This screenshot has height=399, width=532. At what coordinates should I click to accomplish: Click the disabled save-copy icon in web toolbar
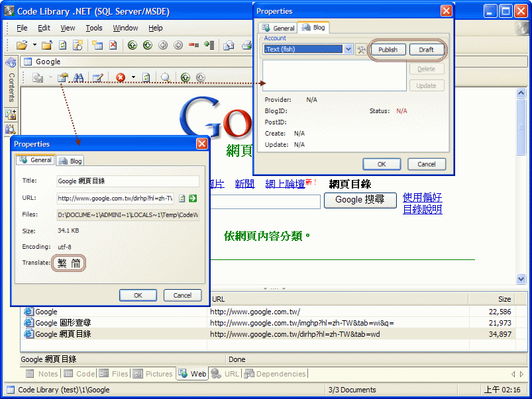pos(38,77)
